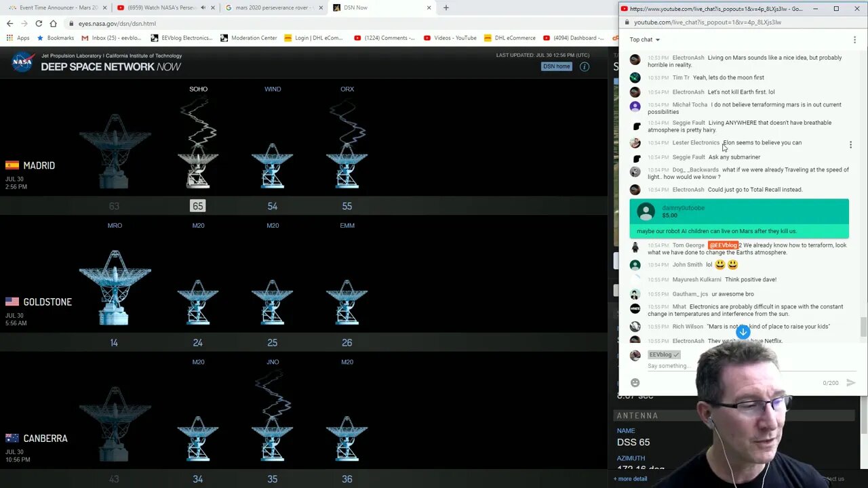The width and height of the screenshot is (868, 488).
Task: Reload the DSN page
Action: (x=39, y=23)
